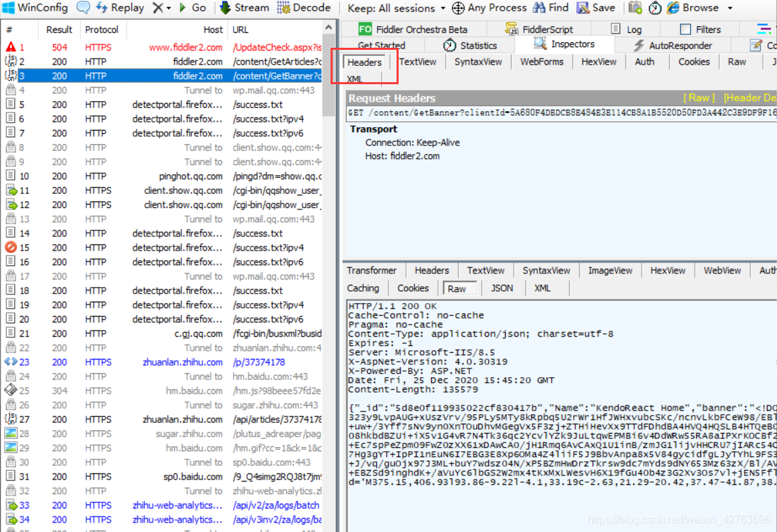The image size is (777, 532).
Task: Open request HexView tab
Action: click(599, 62)
